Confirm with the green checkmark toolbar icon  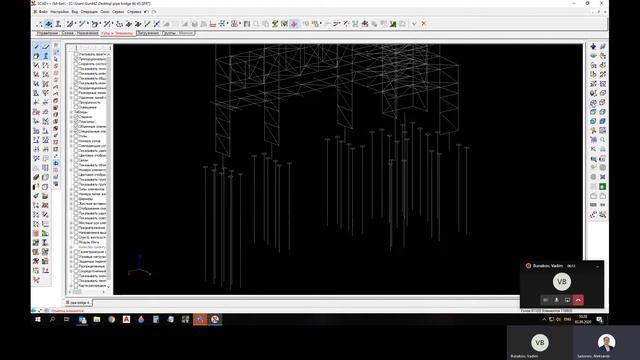pos(414,24)
